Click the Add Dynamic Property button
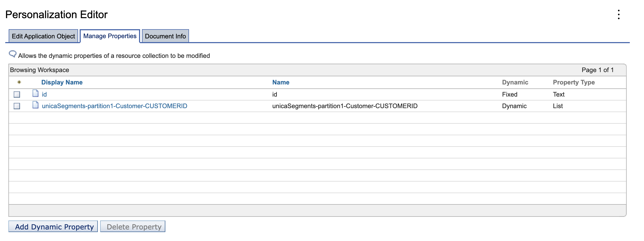644x241 pixels. [53, 226]
